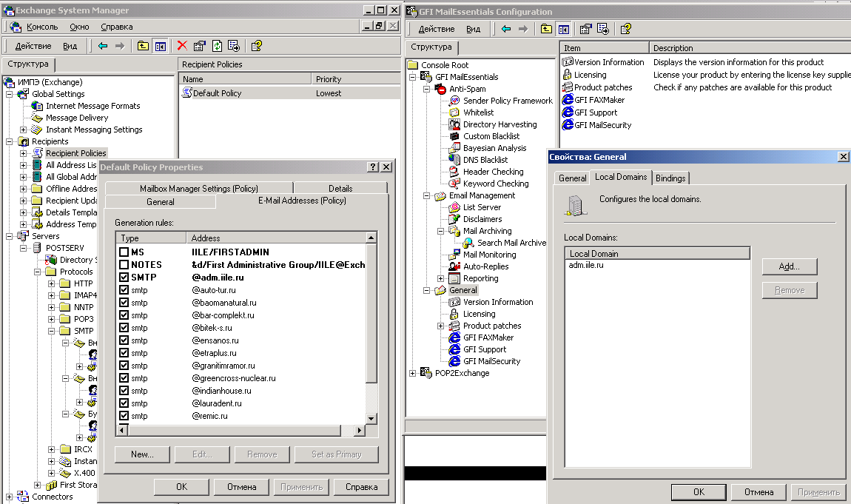Image resolution: width=851 pixels, height=504 pixels.
Task: Click OK in Default Policy Properties dialog
Action: (181, 487)
